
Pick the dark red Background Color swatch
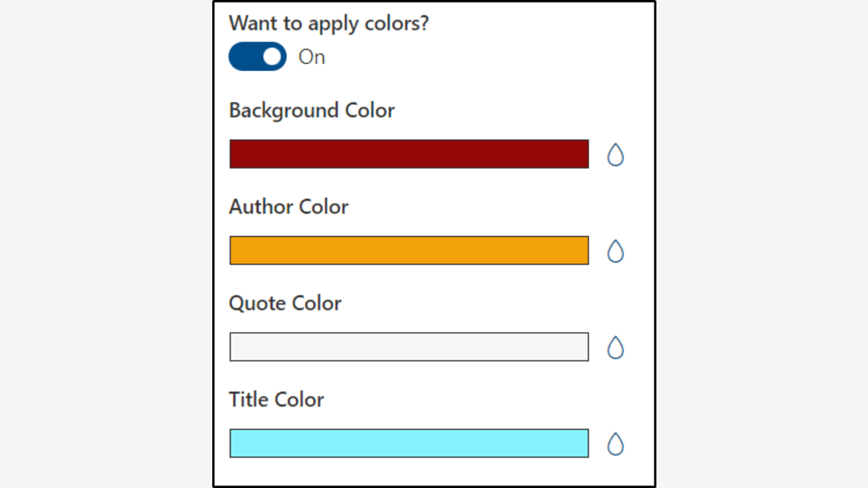point(409,154)
